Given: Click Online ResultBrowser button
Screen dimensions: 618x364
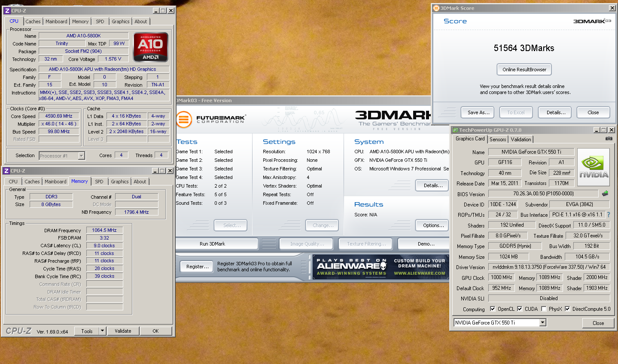Looking at the screenshot, I should coord(524,70).
